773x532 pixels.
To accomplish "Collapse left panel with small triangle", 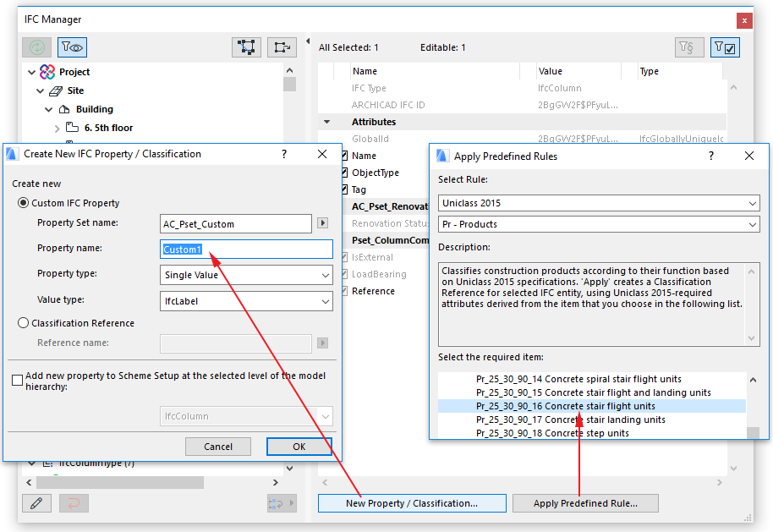I will point(308,41).
